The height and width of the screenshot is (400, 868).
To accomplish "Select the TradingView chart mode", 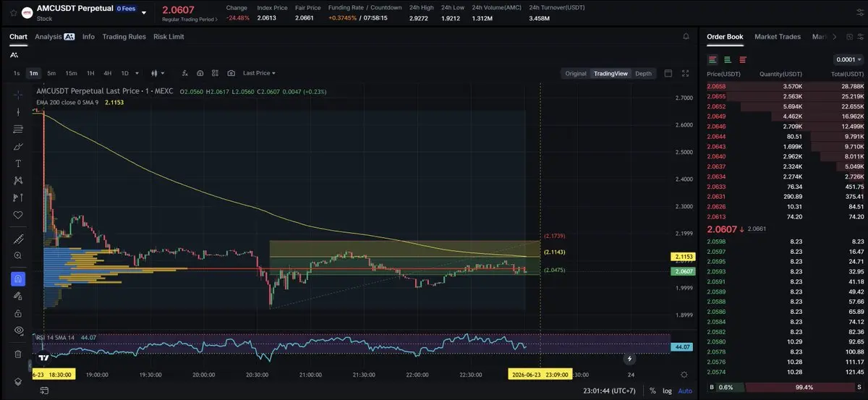I will [610, 73].
